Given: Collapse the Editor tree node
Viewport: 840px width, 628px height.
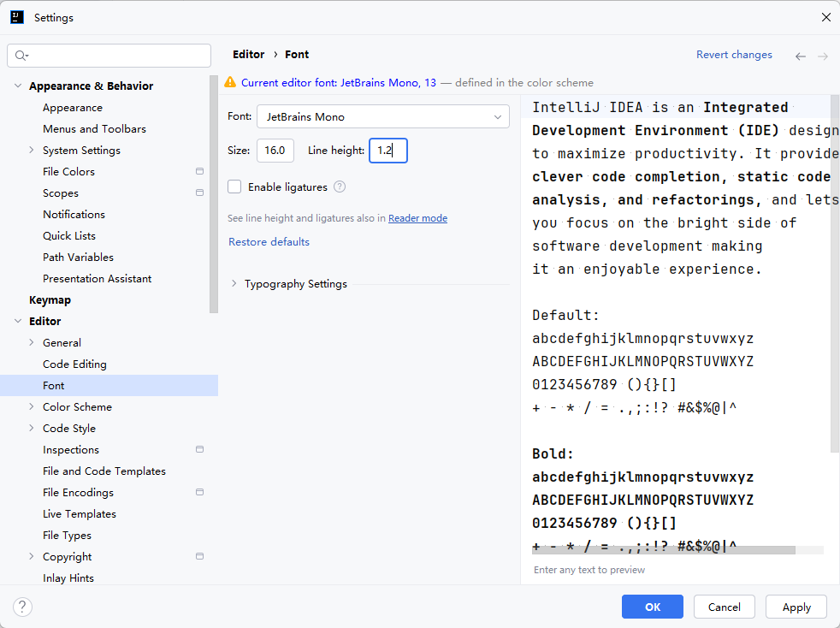Looking at the screenshot, I should 18,321.
